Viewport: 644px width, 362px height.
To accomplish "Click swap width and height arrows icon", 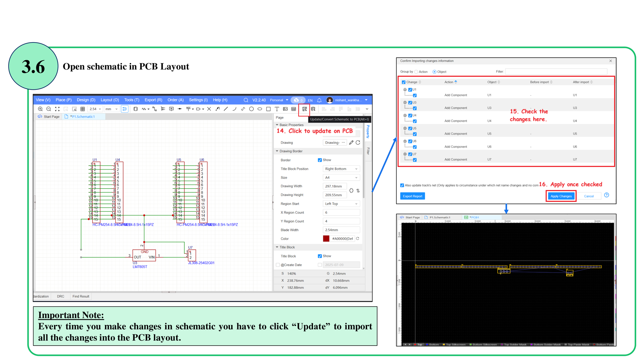I will coord(358,190).
